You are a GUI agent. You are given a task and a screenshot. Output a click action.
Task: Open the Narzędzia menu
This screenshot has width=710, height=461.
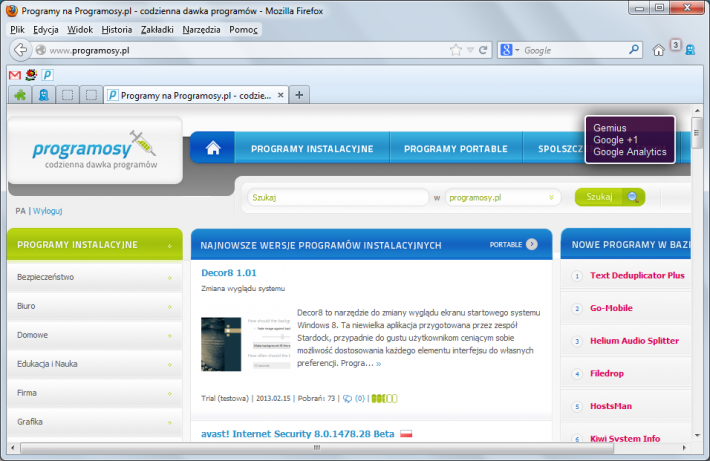(201, 29)
